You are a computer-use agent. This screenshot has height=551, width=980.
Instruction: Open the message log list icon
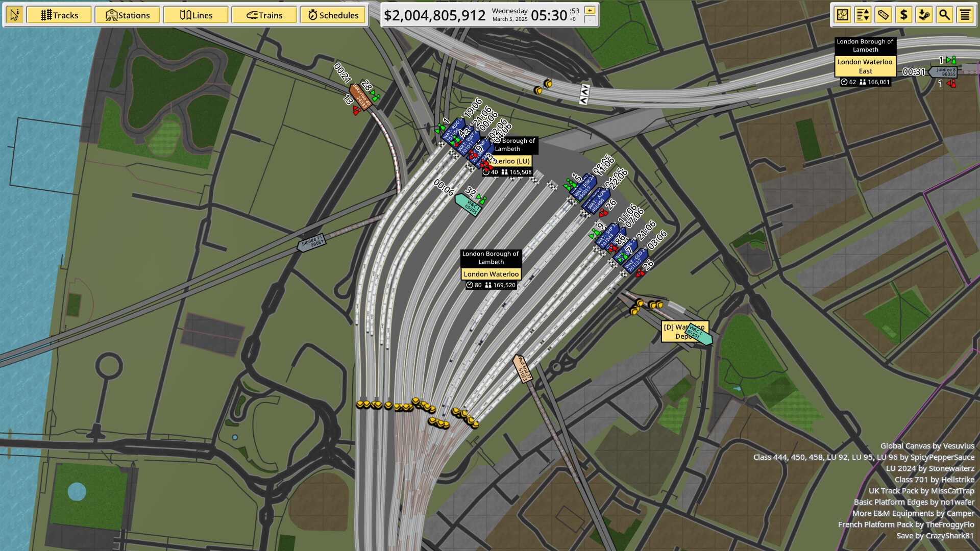[965, 15]
